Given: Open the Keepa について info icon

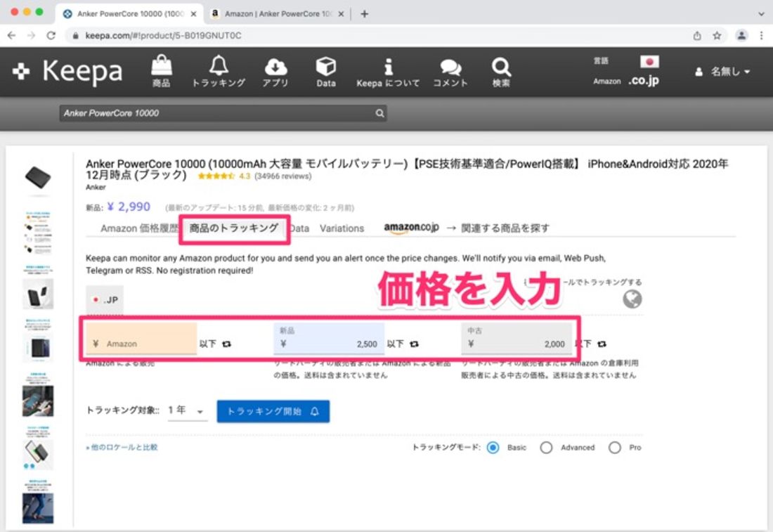Looking at the screenshot, I should pyautogui.click(x=388, y=72).
